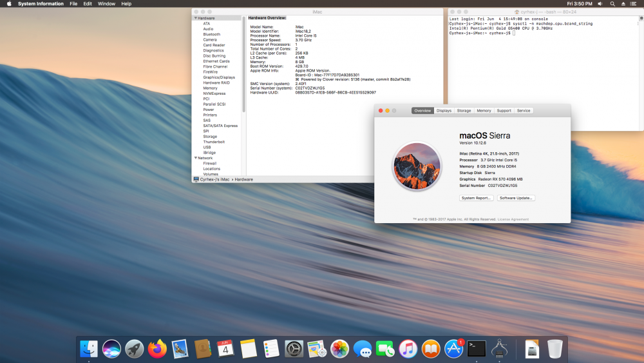The width and height of the screenshot is (644, 363).
Task: Open Mail stamp icon in dock
Action: [x=180, y=349]
